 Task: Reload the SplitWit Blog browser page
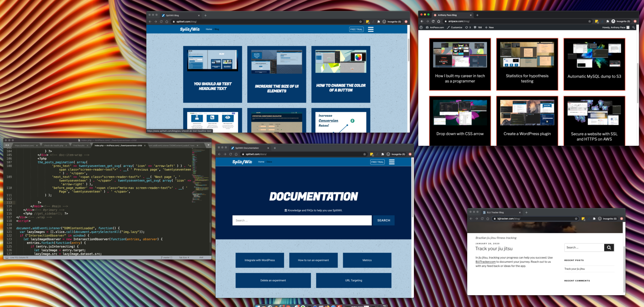(x=161, y=22)
